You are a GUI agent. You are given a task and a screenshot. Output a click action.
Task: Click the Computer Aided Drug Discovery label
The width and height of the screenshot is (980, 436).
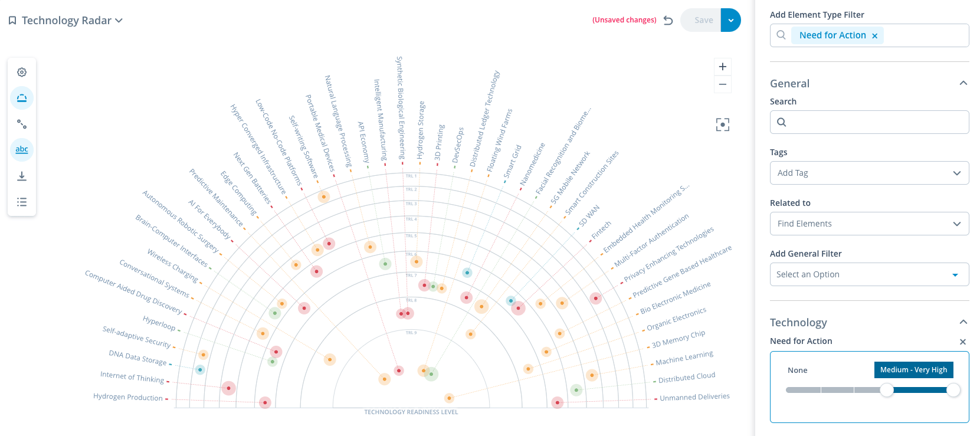point(133,292)
